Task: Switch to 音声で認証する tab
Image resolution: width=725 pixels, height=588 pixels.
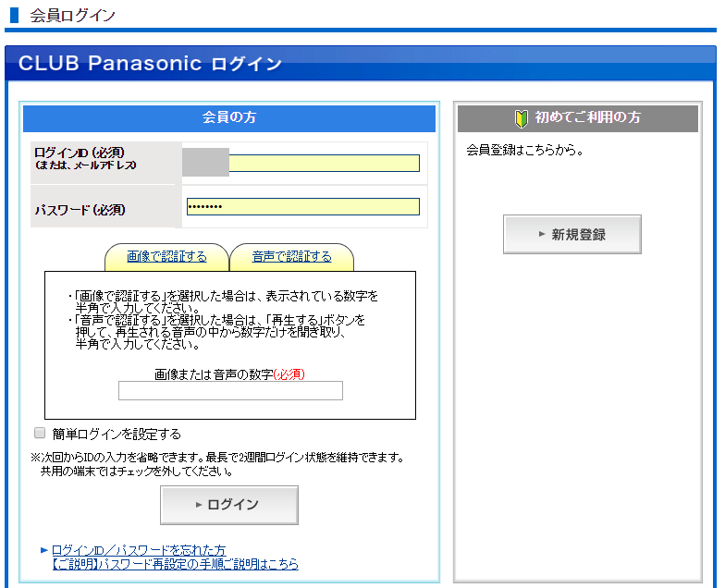Action: coord(292,257)
